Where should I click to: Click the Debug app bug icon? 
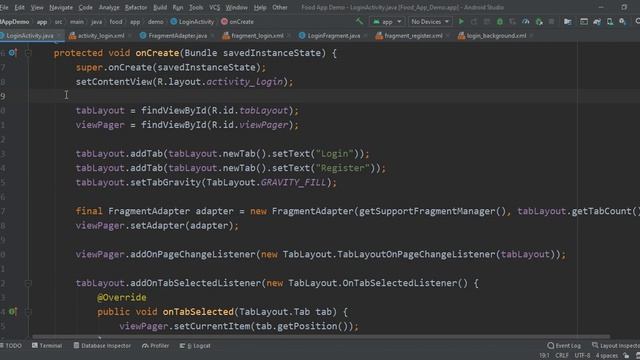(500, 21)
